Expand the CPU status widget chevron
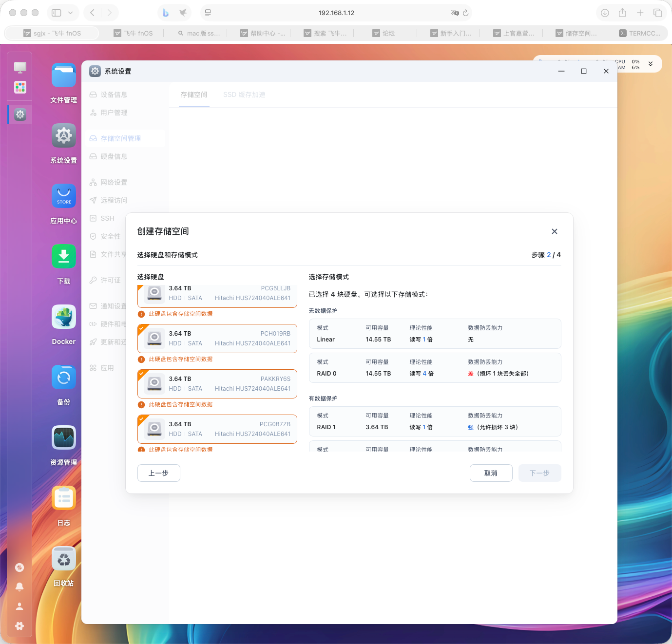This screenshot has width=672, height=644. click(650, 64)
